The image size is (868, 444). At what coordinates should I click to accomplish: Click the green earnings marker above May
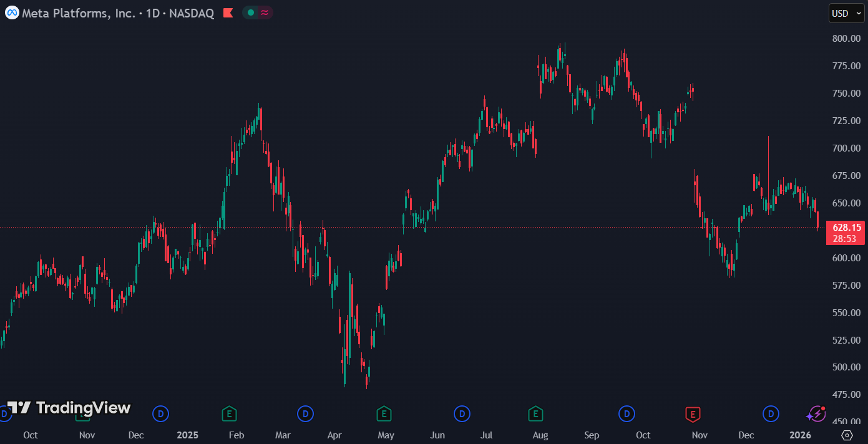pyautogui.click(x=384, y=413)
